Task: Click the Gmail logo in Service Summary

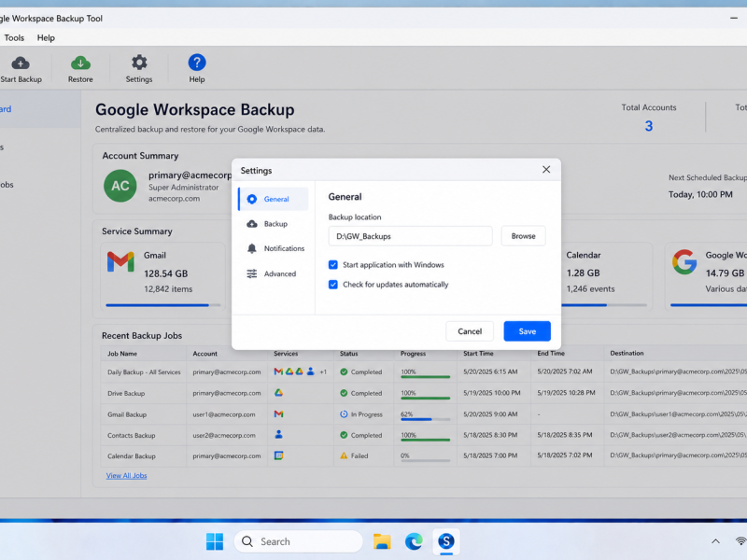Action: [x=120, y=262]
